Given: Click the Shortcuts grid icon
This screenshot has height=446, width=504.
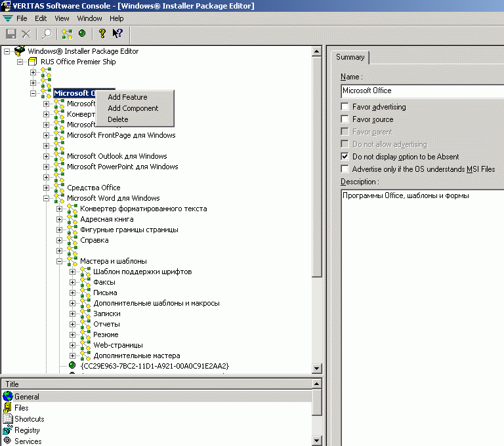Looking at the screenshot, I should (x=7, y=418).
